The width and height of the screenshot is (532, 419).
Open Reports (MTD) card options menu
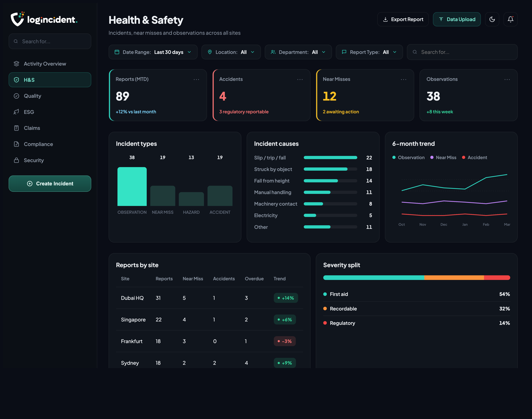click(x=196, y=80)
